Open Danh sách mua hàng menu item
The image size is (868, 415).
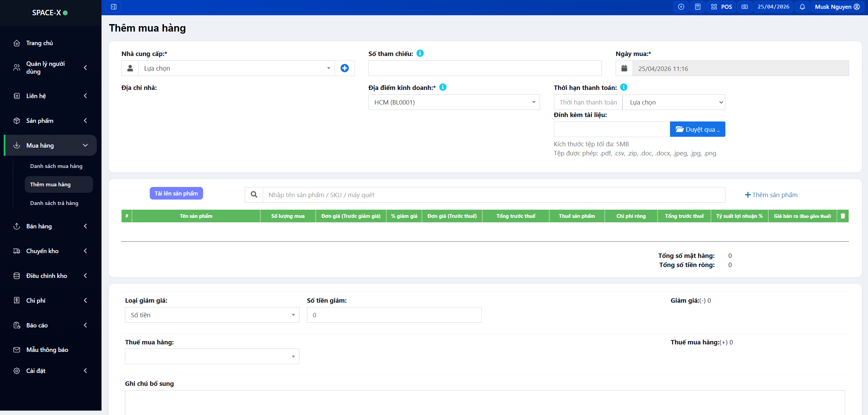click(x=56, y=166)
